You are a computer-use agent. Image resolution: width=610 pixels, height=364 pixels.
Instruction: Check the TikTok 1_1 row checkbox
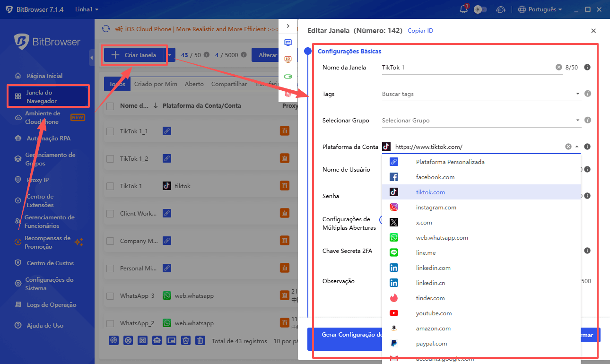[110, 131]
